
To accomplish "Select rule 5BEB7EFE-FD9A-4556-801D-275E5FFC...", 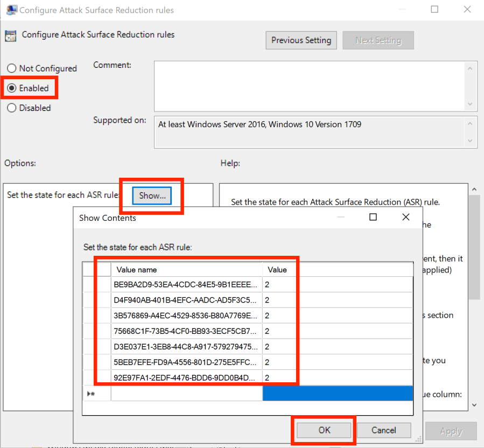I will (x=187, y=362).
